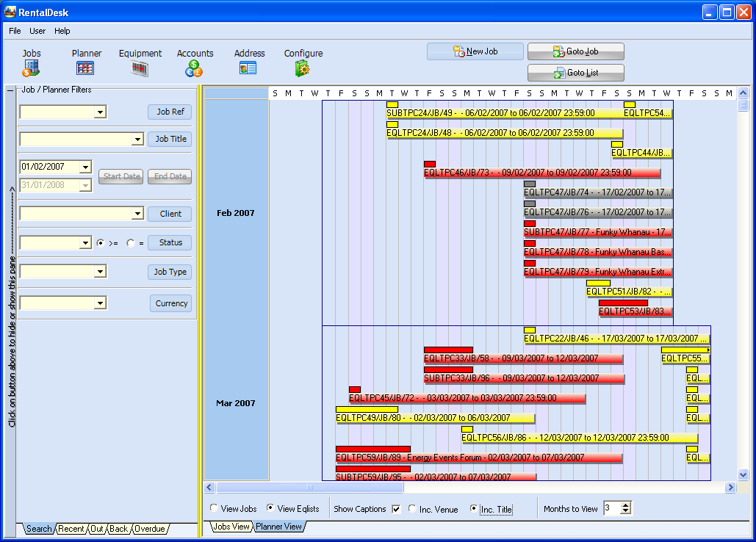Image resolution: width=756 pixels, height=542 pixels.
Task: Select the Inc. Venue radio option
Action: point(412,508)
